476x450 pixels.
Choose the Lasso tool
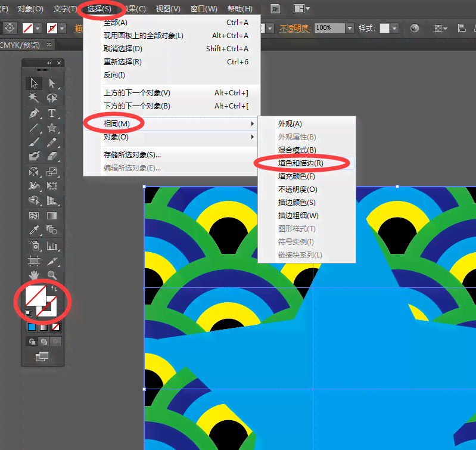tap(52, 98)
